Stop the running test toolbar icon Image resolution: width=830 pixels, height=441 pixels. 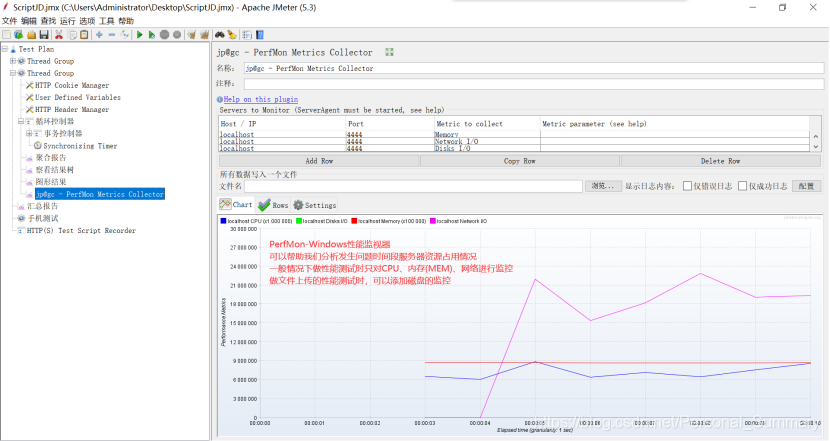click(165, 35)
